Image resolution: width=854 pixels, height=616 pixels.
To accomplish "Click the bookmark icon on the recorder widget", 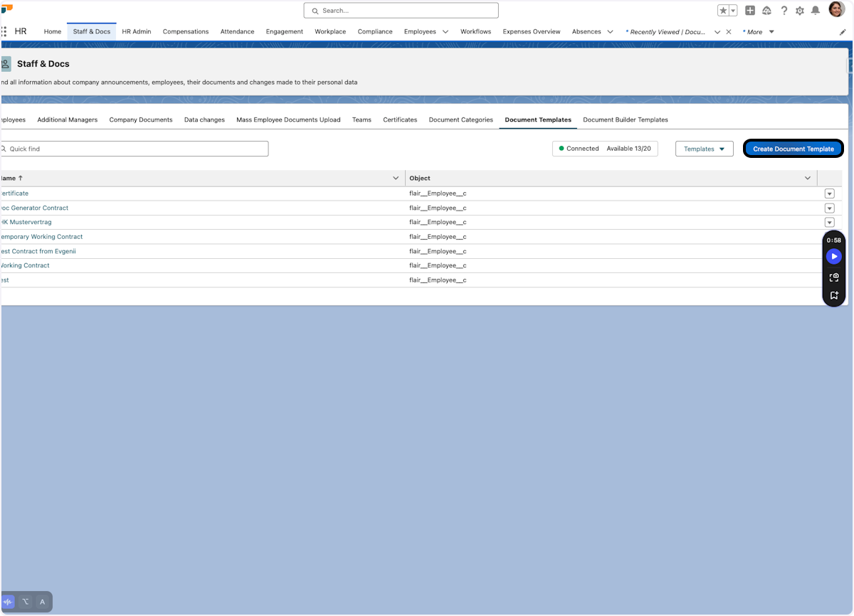I will (833, 294).
